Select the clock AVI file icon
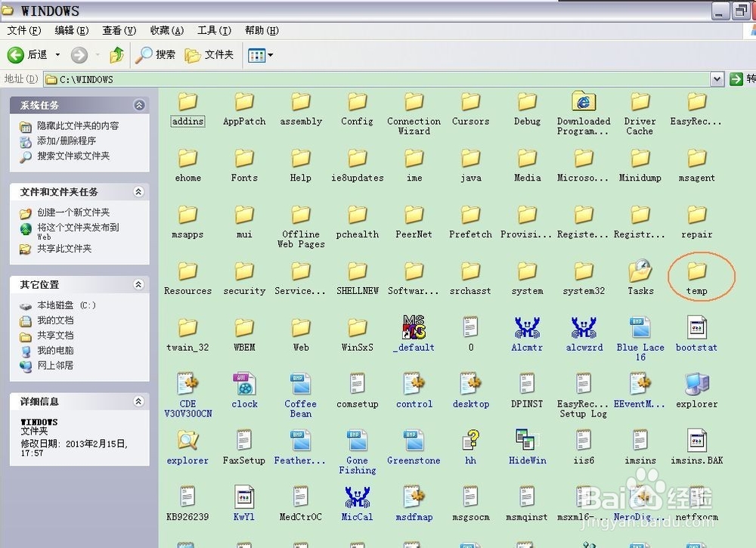The height and width of the screenshot is (548, 756). point(244,384)
